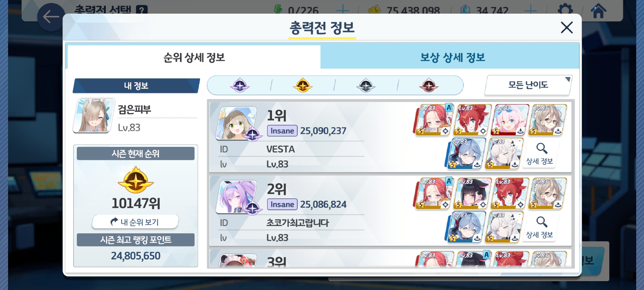The height and width of the screenshot is (290, 644).
Task: Click VESTA's rank 1 profile portrait
Action: click(x=236, y=123)
